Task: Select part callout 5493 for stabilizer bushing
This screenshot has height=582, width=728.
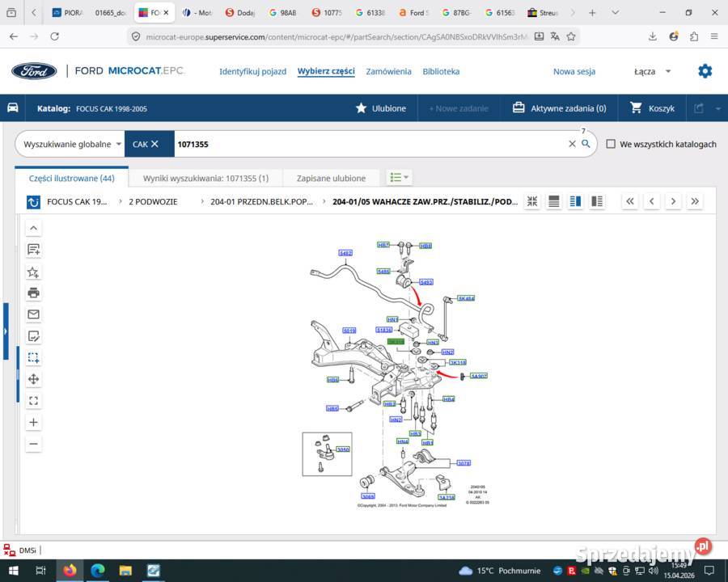Action: (426, 282)
